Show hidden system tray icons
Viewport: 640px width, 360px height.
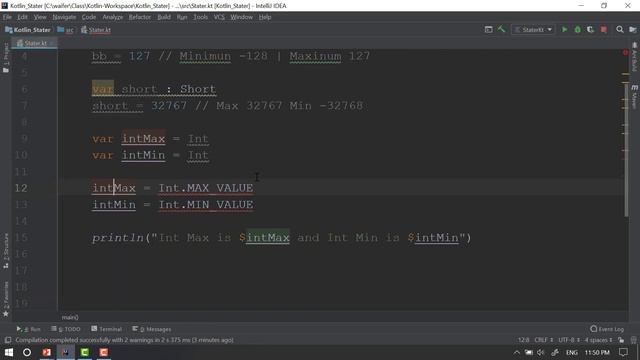tap(517, 352)
